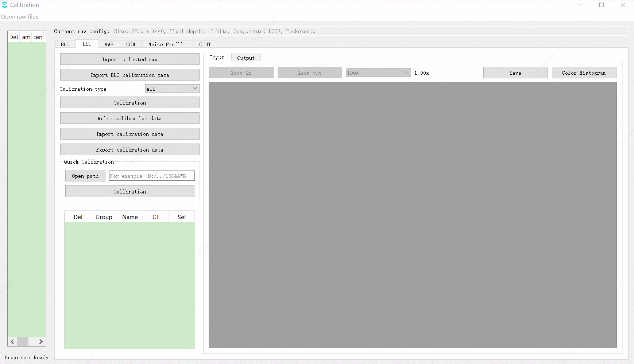
Task: Click Export calibration data button
Action: point(130,149)
